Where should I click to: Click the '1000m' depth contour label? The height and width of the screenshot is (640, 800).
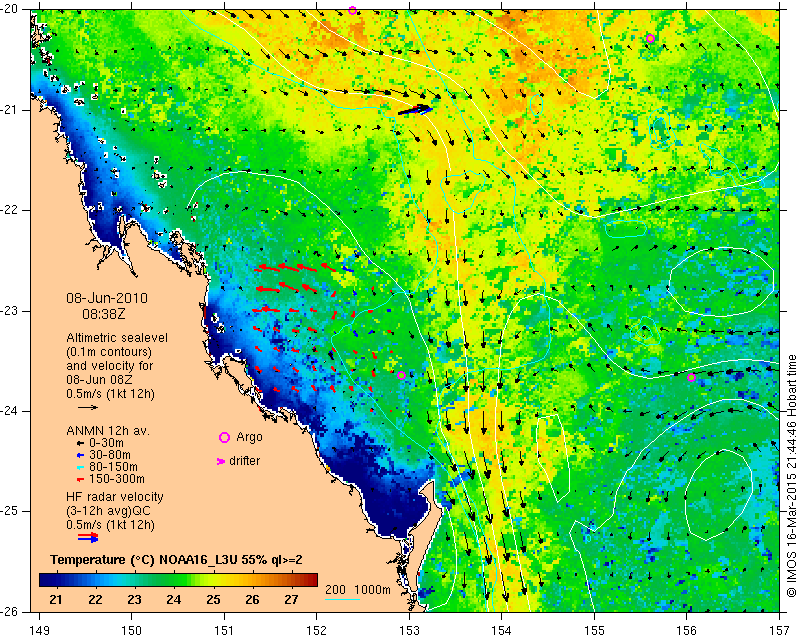[x=372, y=589]
